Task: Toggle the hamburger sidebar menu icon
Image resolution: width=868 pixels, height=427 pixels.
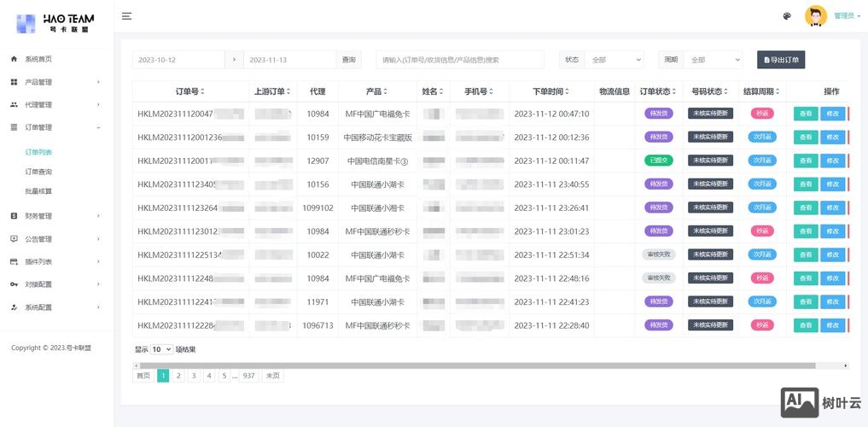Action: 127,16
